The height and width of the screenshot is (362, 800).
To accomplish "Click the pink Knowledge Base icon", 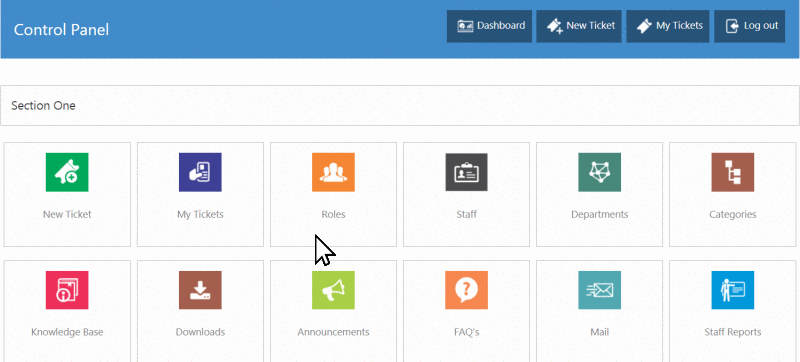I will tap(67, 290).
